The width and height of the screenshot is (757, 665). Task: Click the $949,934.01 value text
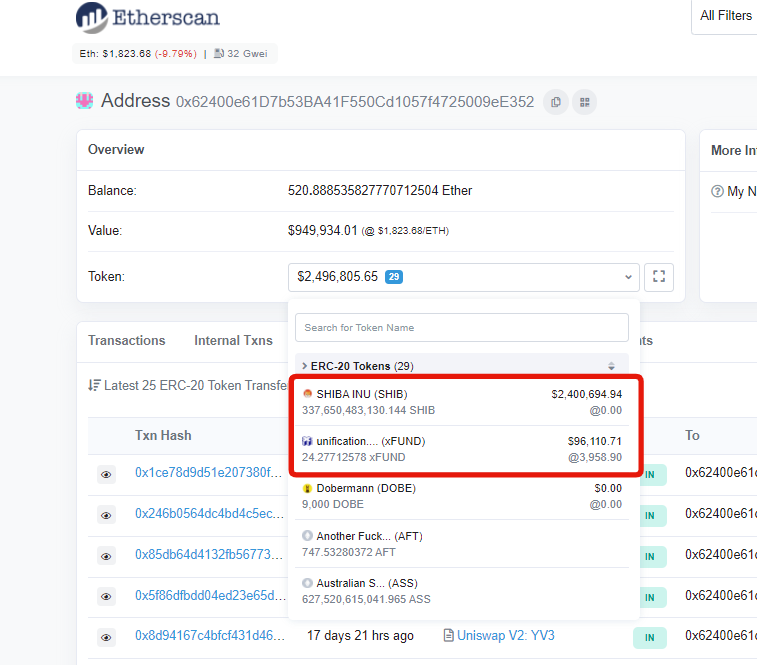pyautogui.click(x=322, y=230)
